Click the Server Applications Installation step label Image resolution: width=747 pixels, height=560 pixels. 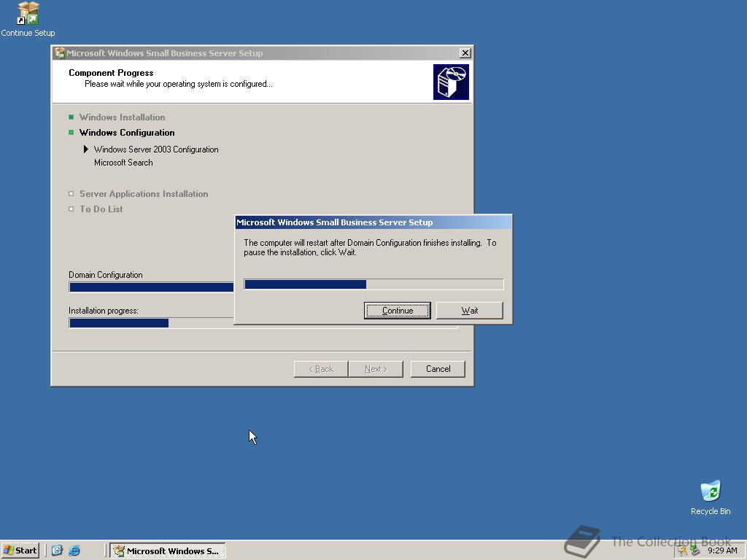(144, 194)
